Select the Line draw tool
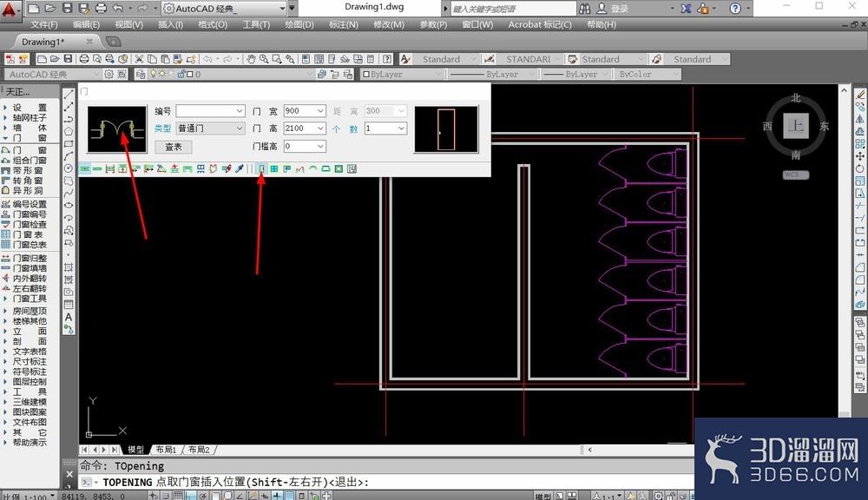868x500 pixels. (69, 95)
